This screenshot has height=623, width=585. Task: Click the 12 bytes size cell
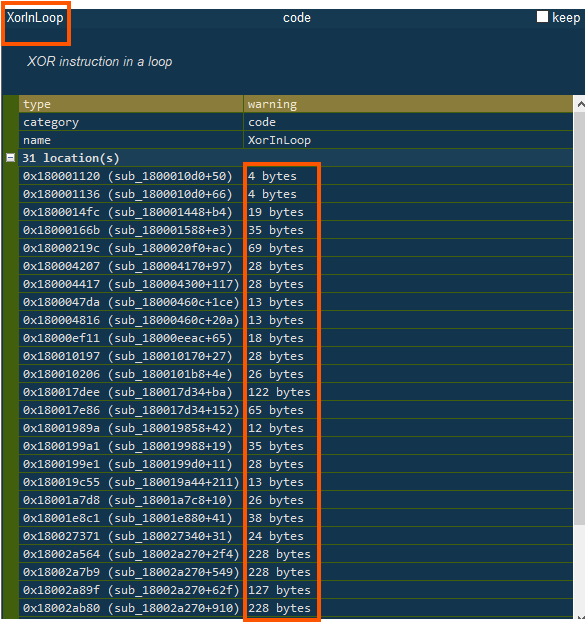pyautogui.click(x=408, y=428)
